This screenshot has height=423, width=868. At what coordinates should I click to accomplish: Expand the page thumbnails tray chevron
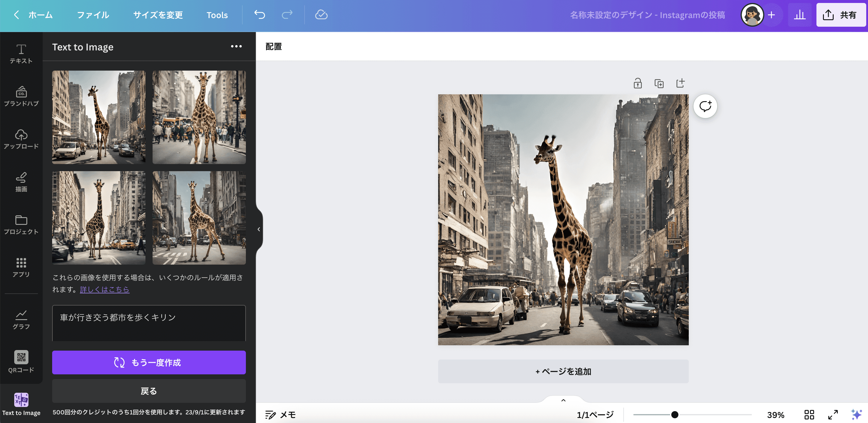[563, 400]
